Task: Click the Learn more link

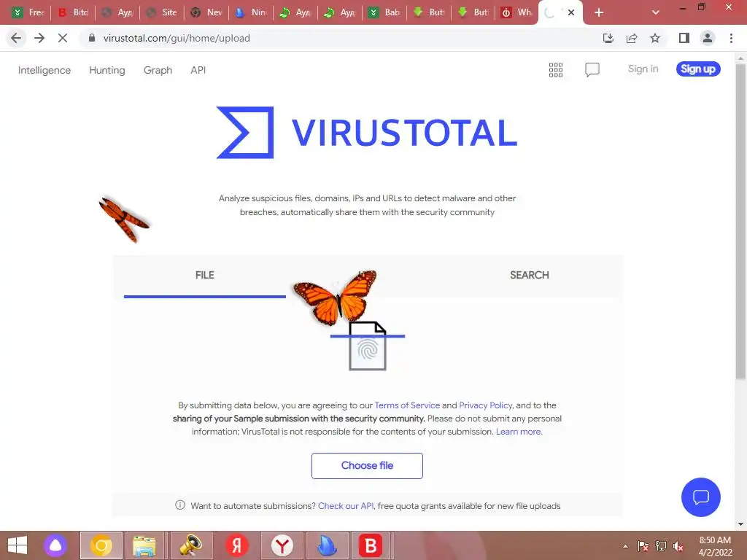Action: 519,432
